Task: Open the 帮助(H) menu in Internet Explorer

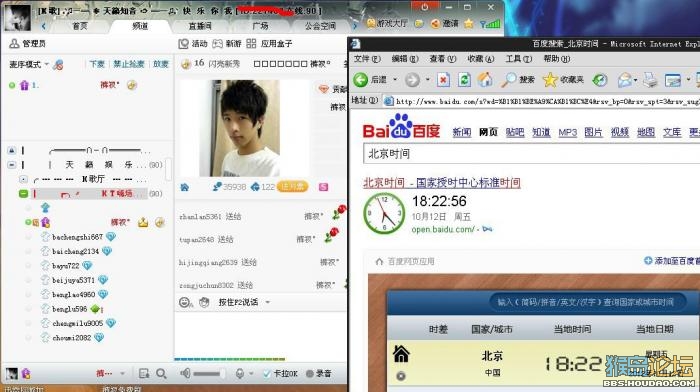Action: (556, 58)
